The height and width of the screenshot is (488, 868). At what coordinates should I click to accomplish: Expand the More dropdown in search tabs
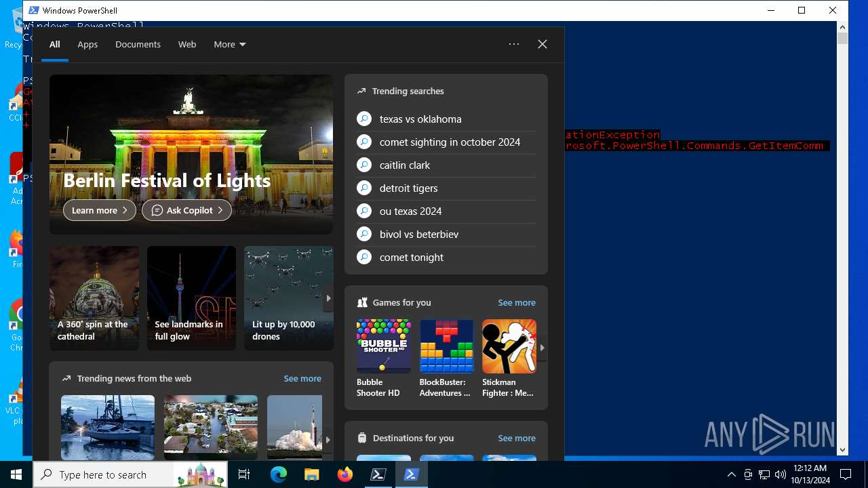(229, 44)
